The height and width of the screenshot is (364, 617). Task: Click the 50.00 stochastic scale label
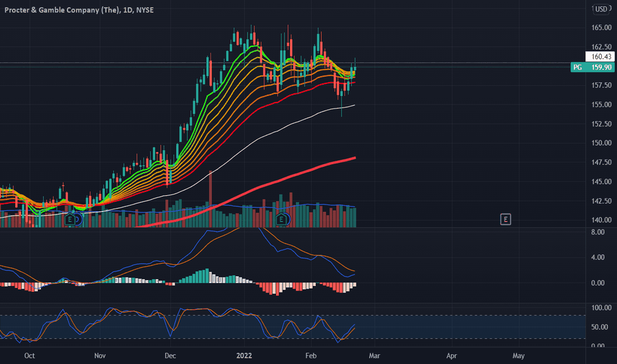pyautogui.click(x=601, y=328)
